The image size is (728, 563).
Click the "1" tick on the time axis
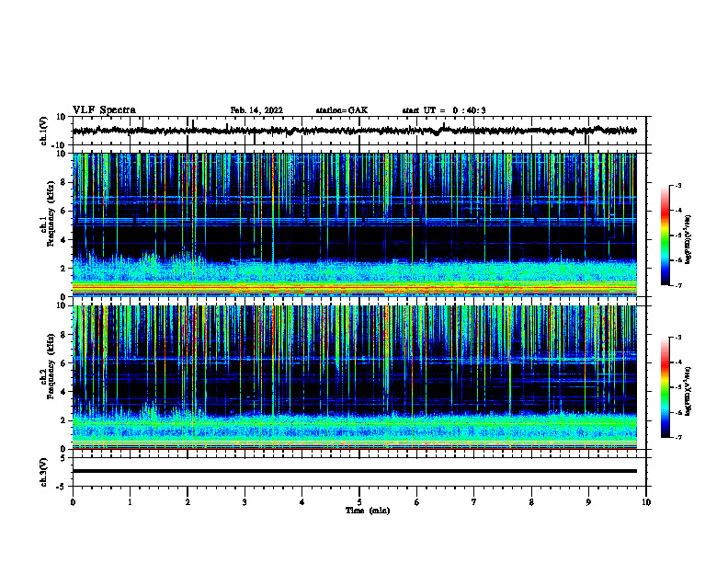click(130, 502)
